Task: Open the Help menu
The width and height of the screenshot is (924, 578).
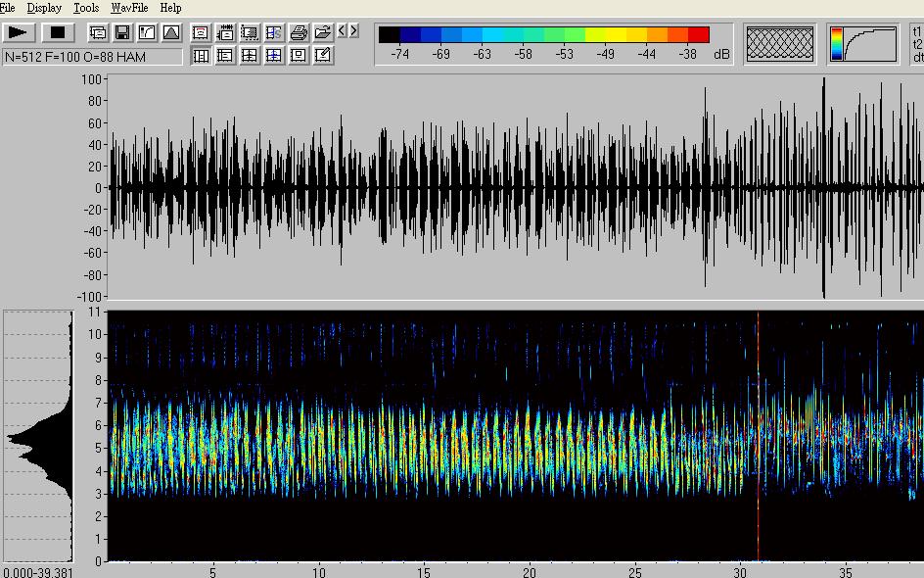Action: [x=170, y=8]
